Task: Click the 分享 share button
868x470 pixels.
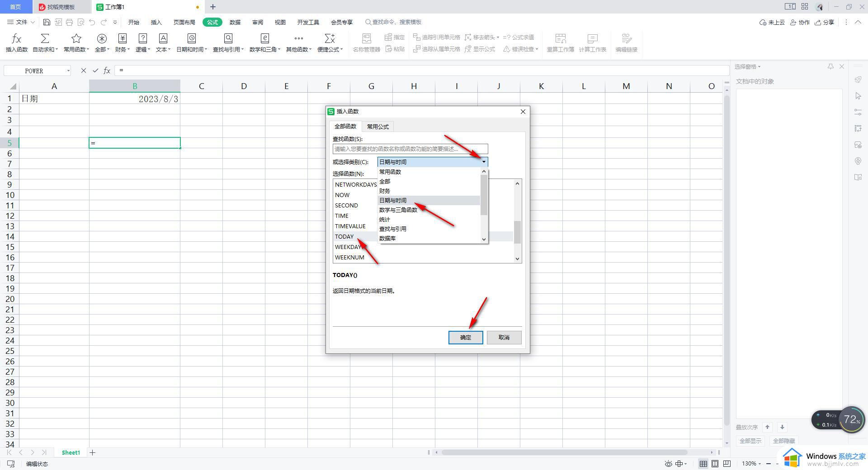Action: pos(825,22)
